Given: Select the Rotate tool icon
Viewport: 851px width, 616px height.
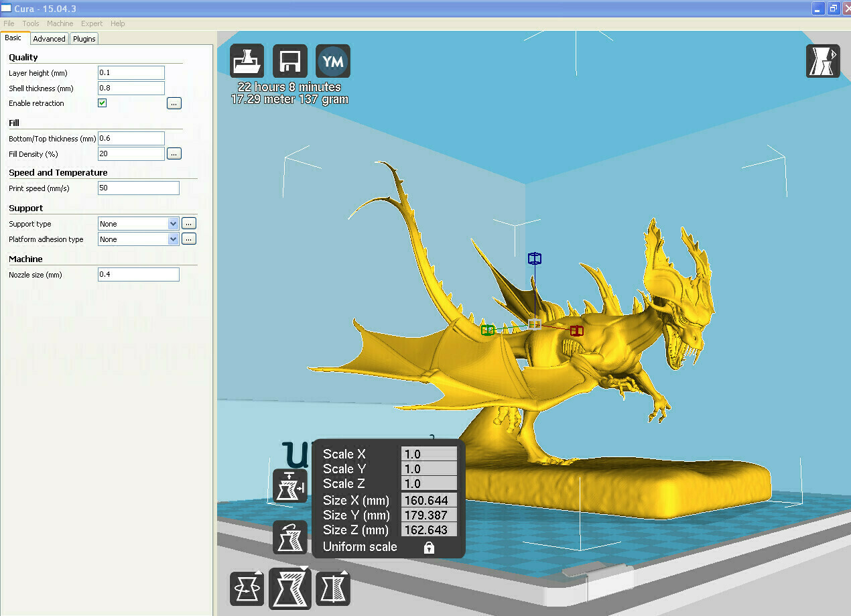Looking at the screenshot, I should [x=247, y=589].
